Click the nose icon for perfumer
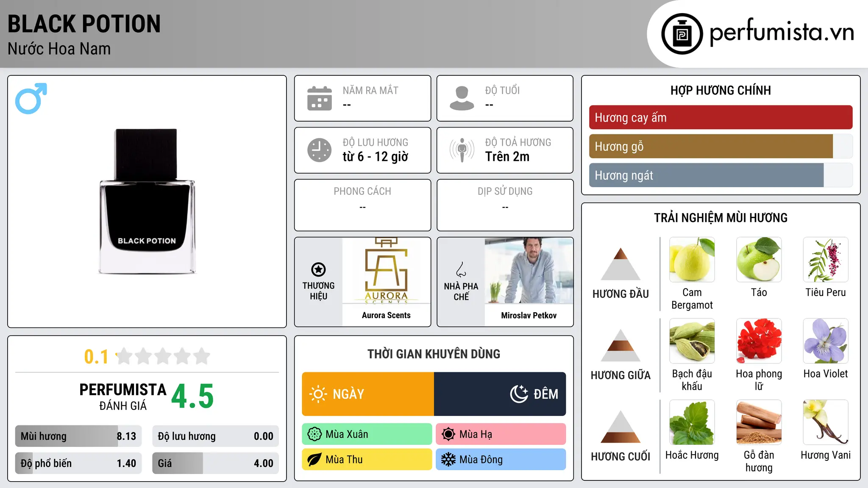The image size is (868, 488). pos(461,269)
